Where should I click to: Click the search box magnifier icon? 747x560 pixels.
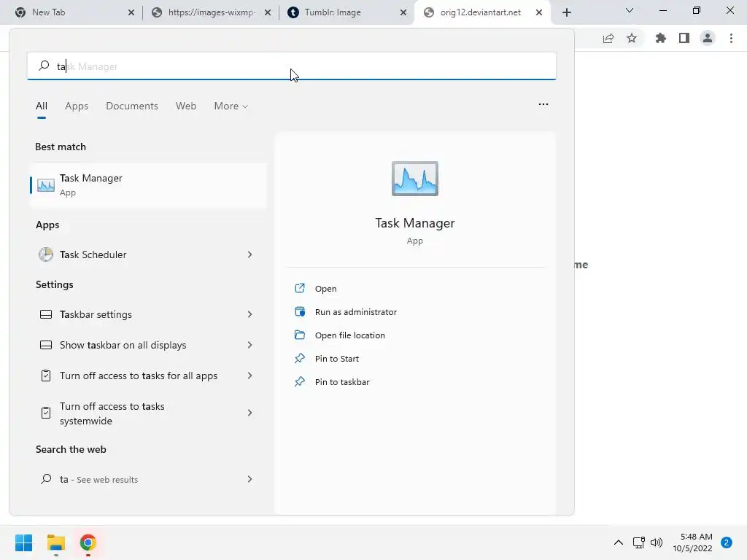pos(44,66)
